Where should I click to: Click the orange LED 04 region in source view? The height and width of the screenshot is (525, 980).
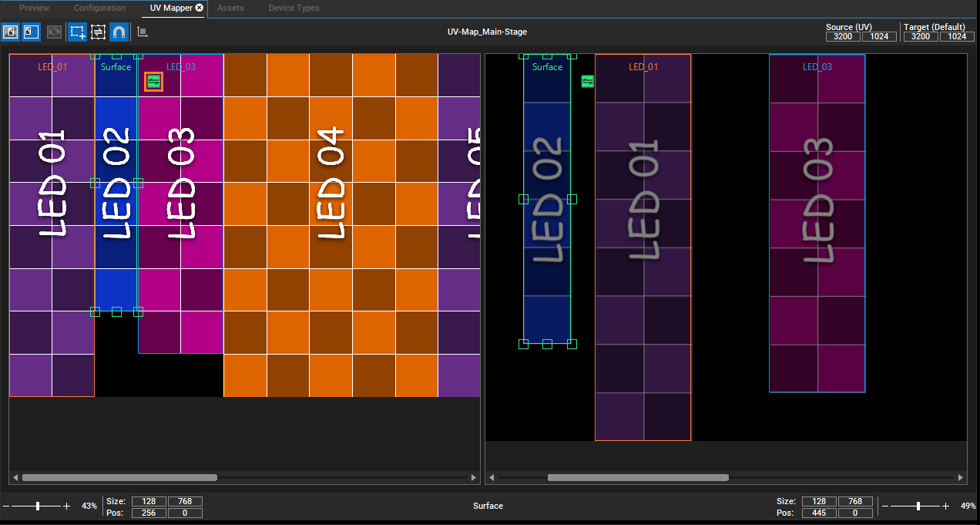pyautogui.click(x=331, y=225)
